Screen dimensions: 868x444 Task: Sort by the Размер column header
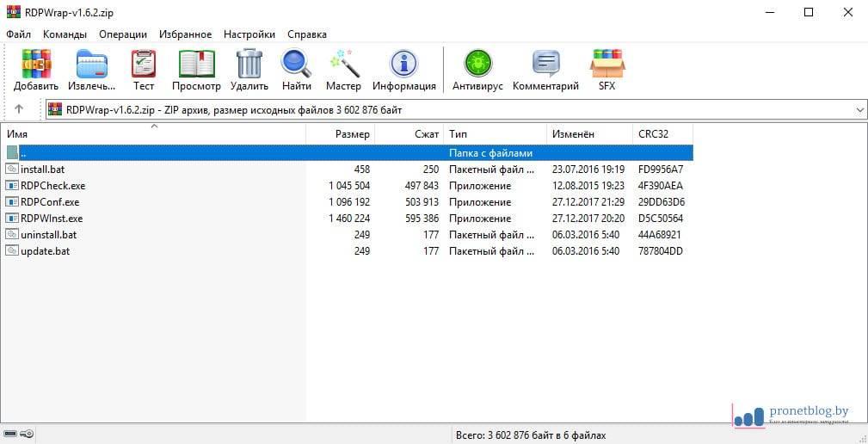341,134
